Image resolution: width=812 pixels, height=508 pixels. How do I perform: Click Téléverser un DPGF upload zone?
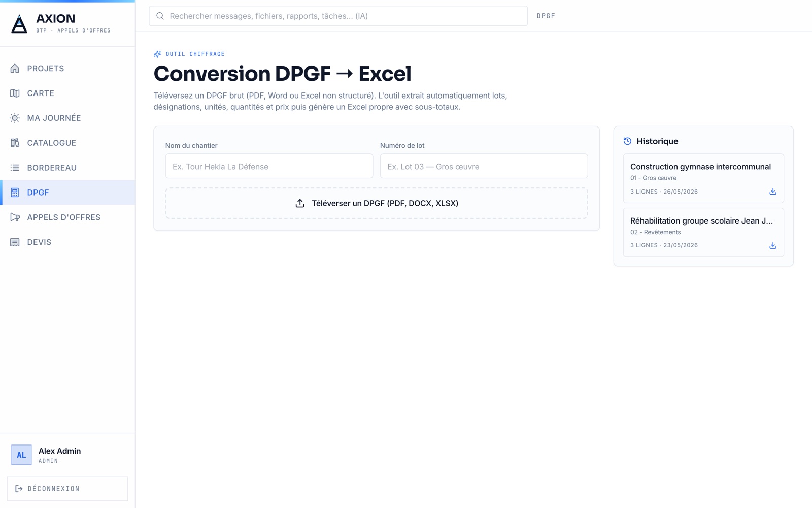point(377,203)
